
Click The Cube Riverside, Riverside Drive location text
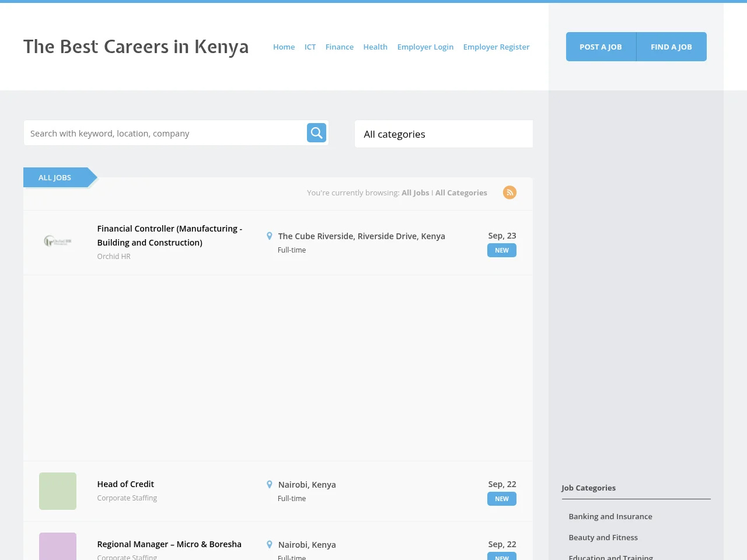362,236
